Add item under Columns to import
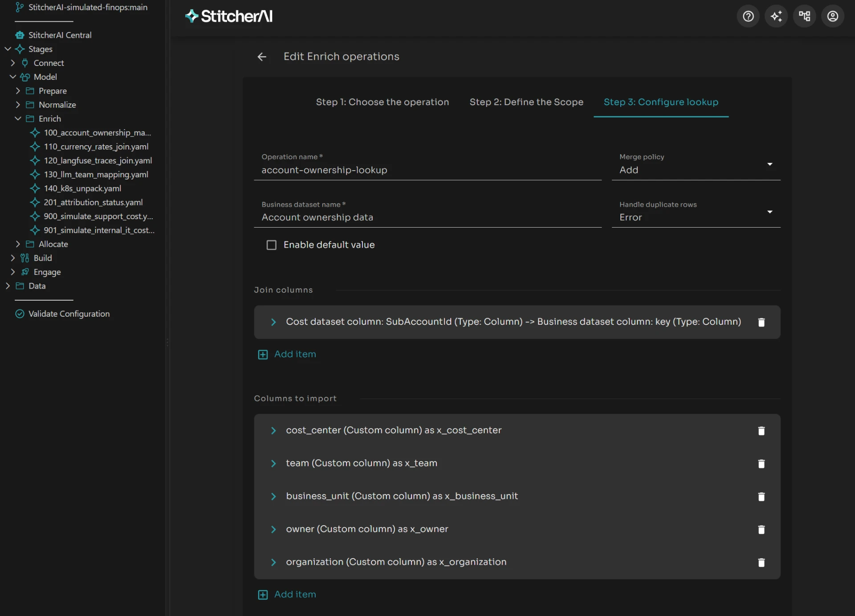 (x=287, y=595)
